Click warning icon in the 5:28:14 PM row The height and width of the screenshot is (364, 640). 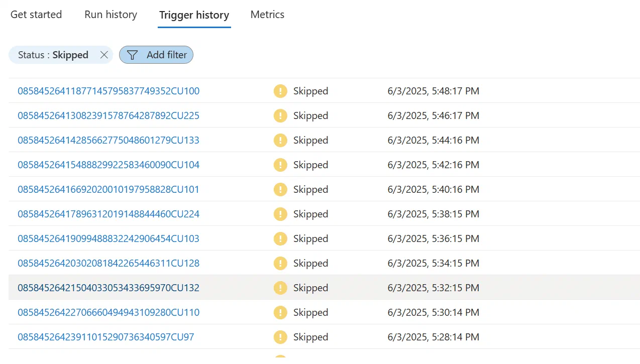pyautogui.click(x=280, y=337)
